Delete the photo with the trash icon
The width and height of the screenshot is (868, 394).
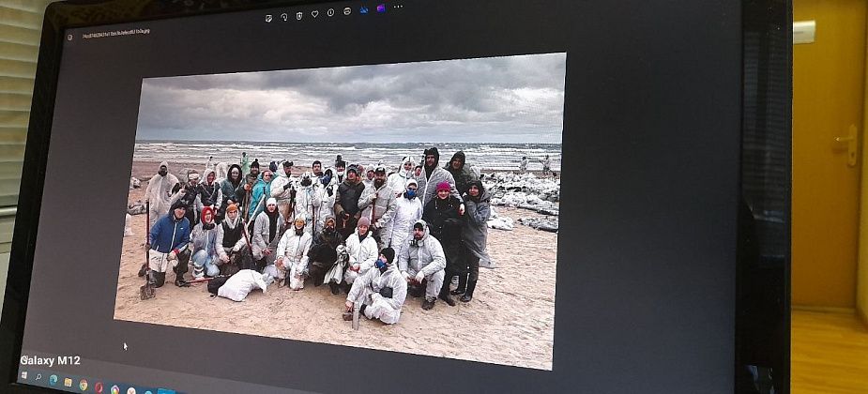(299, 15)
